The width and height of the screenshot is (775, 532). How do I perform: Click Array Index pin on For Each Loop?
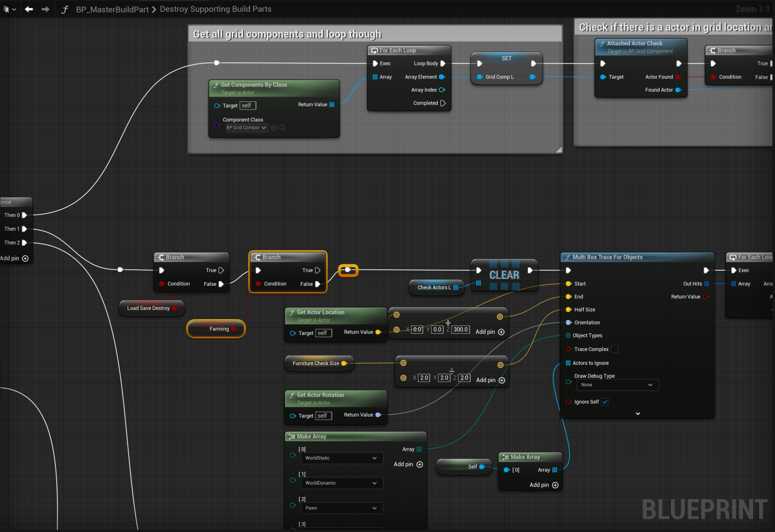pyautogui.click(x=442, y=90)
